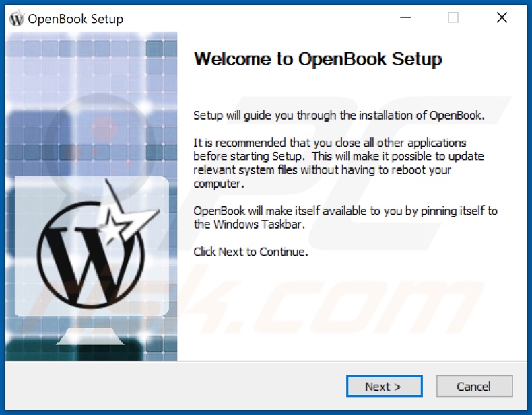Click paragraph about pinning to Windows Taskbar
The width and height of the screenshot is (532, 415).
pyautogui.click(x=345, y=217)
